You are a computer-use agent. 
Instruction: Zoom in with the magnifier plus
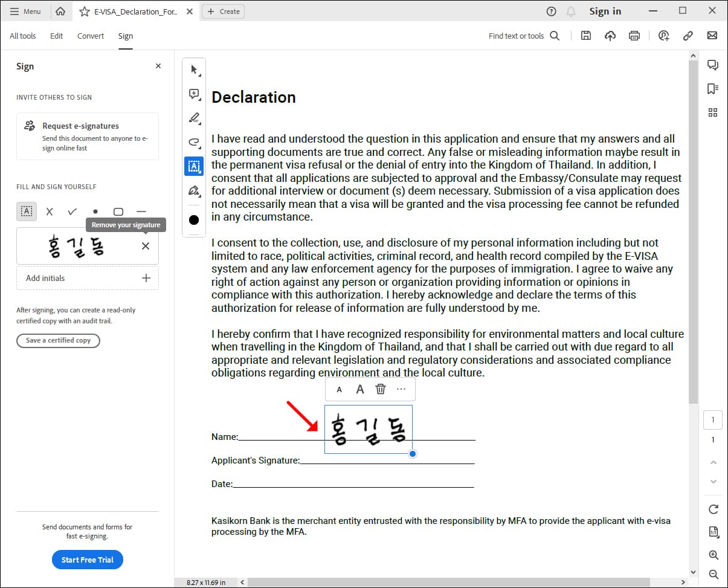(x=713, y=555)
